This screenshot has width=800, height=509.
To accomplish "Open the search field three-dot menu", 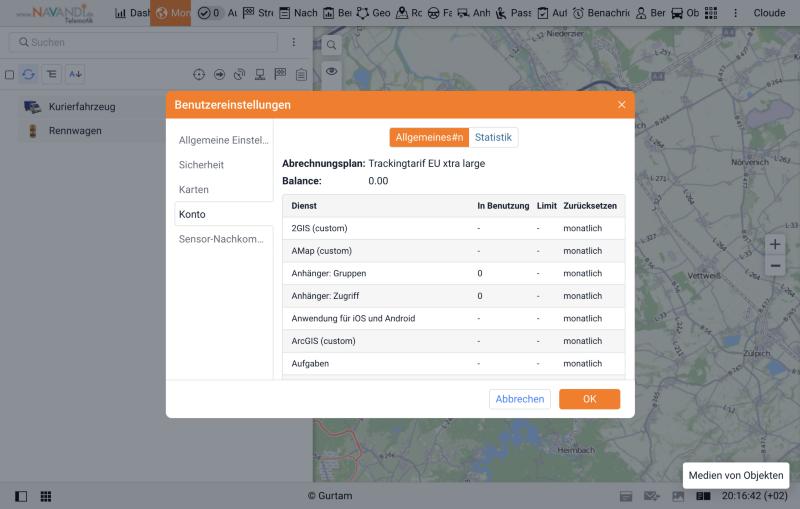I will click(x=294, y=42).
